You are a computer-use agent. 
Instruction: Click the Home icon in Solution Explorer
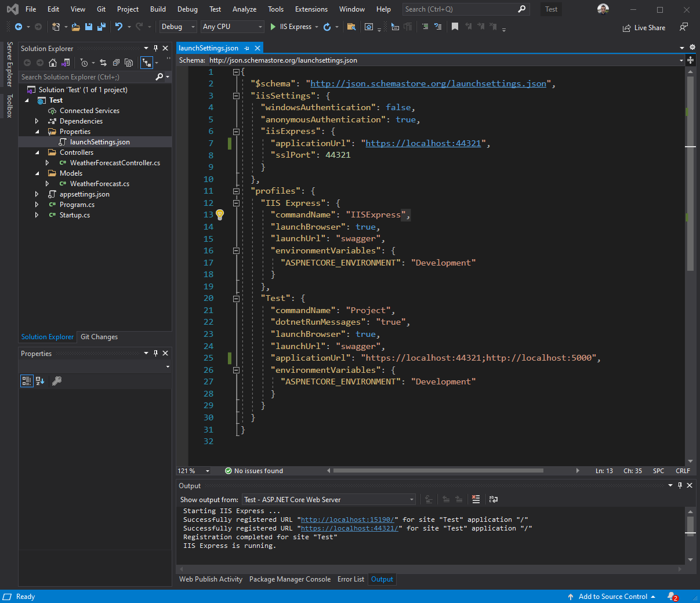click(53, 63)
